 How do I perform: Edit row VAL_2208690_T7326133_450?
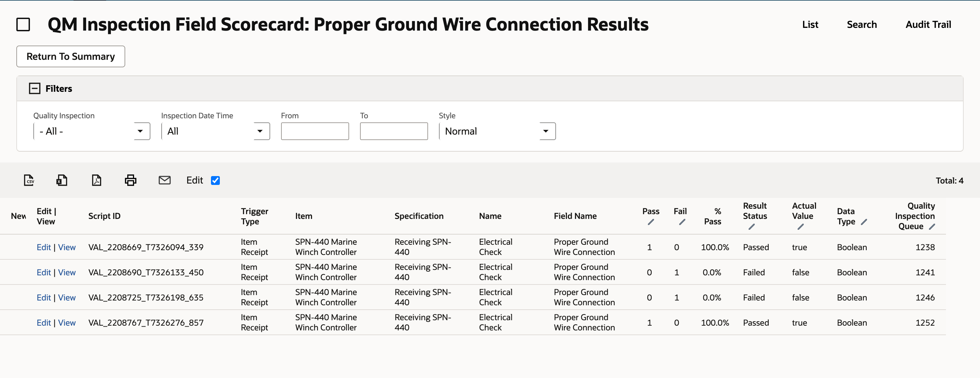click(x=44, y=272)
